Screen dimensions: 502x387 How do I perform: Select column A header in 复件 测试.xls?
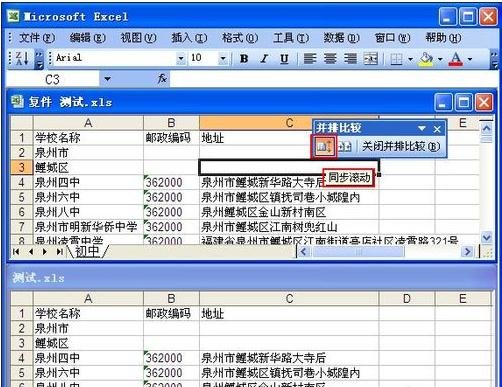tap(88, 123)
